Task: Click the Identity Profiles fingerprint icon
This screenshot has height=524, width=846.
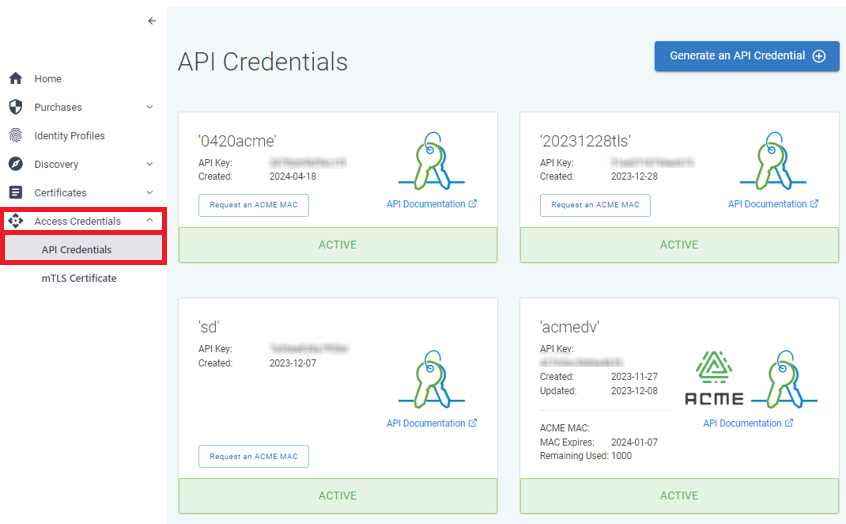Action: click(x=15, y=136)
